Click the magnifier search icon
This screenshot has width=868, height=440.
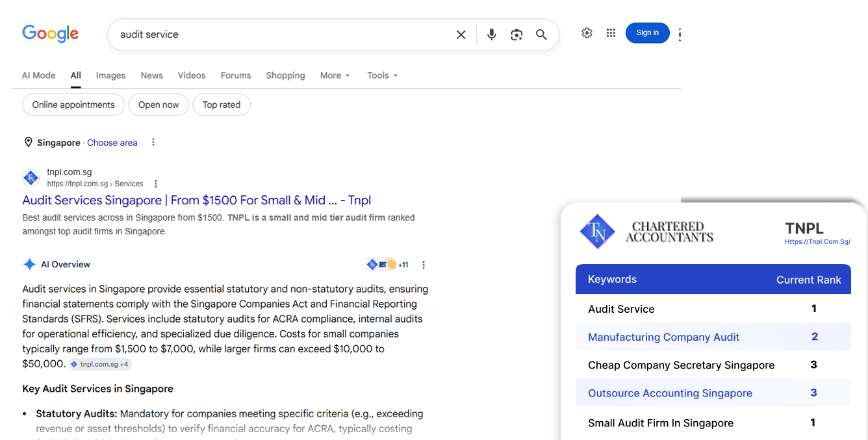tap(541, 34)
